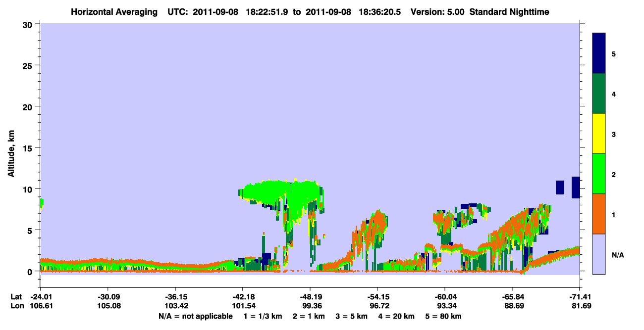Click latitude value '-42.18'
This screenshot has height=330, width=644.
[x=242, y=297]
